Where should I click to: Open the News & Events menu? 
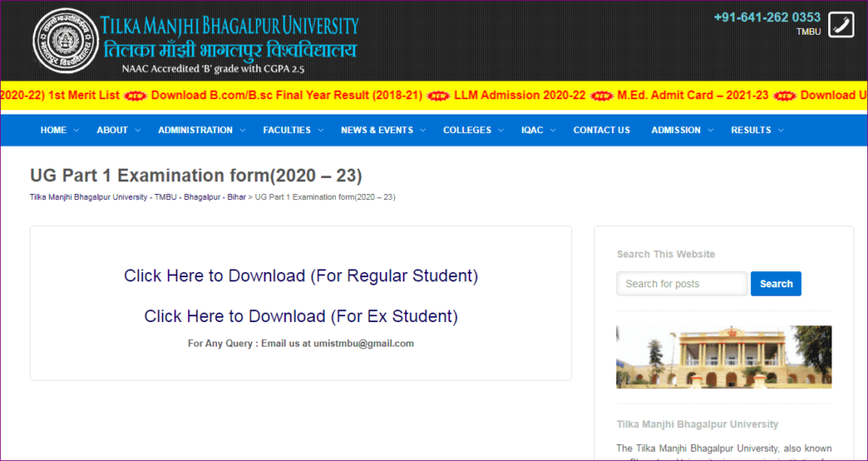pos(381,130)
